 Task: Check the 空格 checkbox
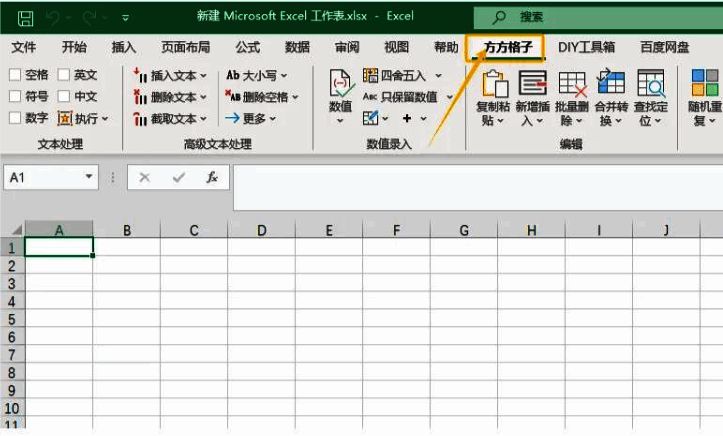pyautogui.click(x=15, y=75)
